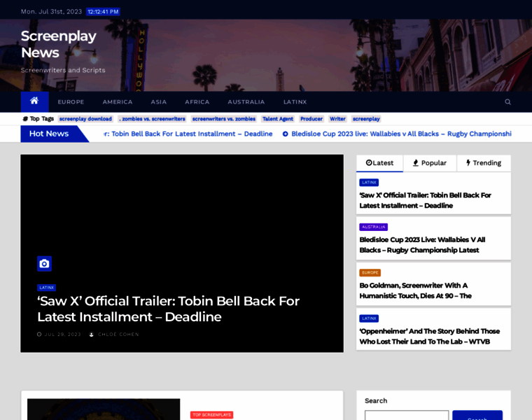
Task: Click the TOP SCREENPLAYS category badge
Action: point(211,415)
